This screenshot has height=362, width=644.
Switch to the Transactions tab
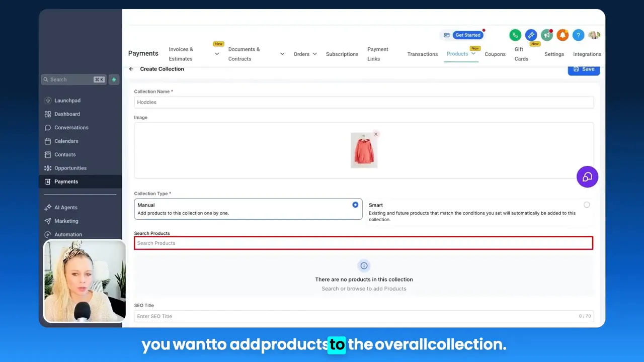click(422, 54)
